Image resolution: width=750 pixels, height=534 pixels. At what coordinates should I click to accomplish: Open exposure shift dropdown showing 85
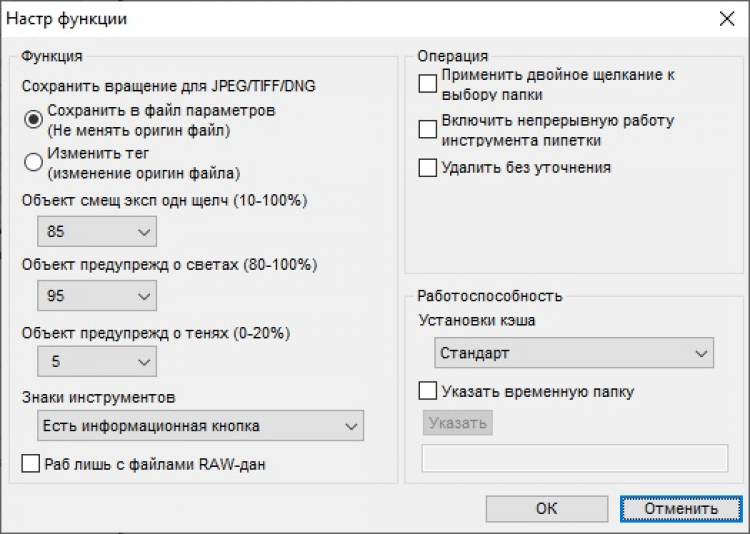[96, 232]
